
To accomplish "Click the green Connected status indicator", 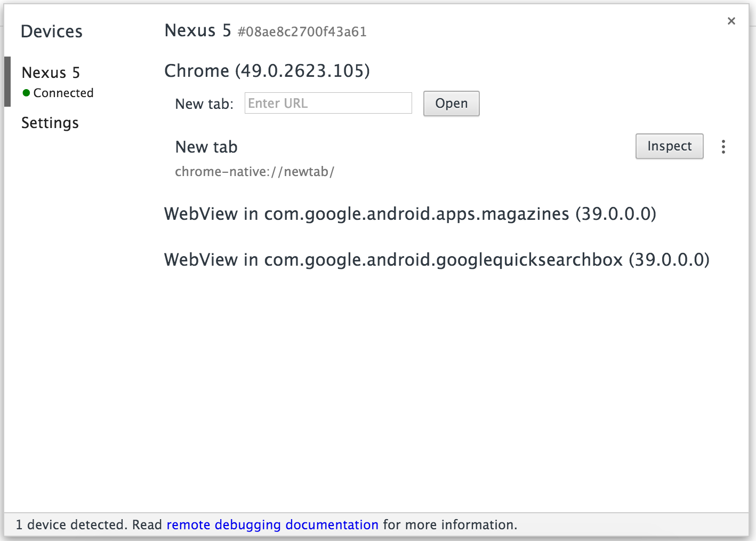I will [26, 93].
